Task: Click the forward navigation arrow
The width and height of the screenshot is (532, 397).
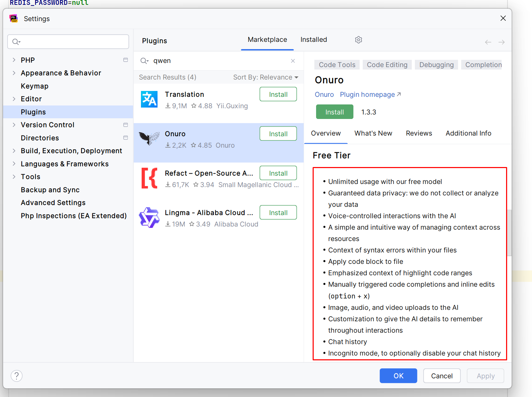Action: (502, 42)
